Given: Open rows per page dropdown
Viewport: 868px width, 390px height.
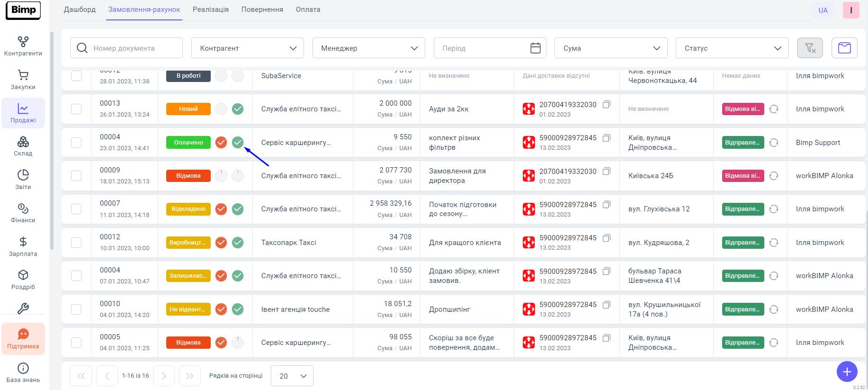Looking at the screenshot, I should (x=292, y=376).
